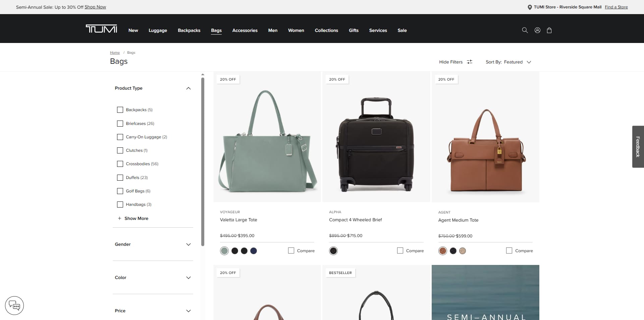This screenshot has height=320, width=644.
Task: Check the Briefcases (26) filter
Action: point(120,124)
